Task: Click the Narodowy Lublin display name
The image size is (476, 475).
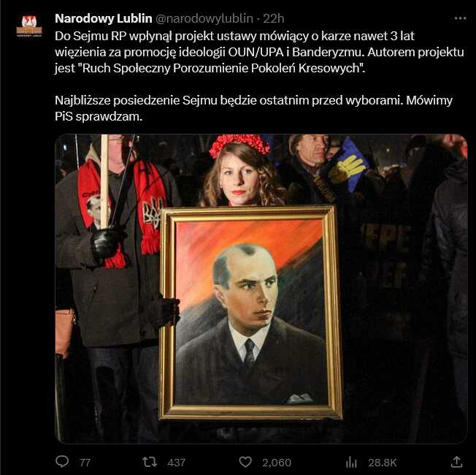Action: pyautogui.click(x=103, y=18)
